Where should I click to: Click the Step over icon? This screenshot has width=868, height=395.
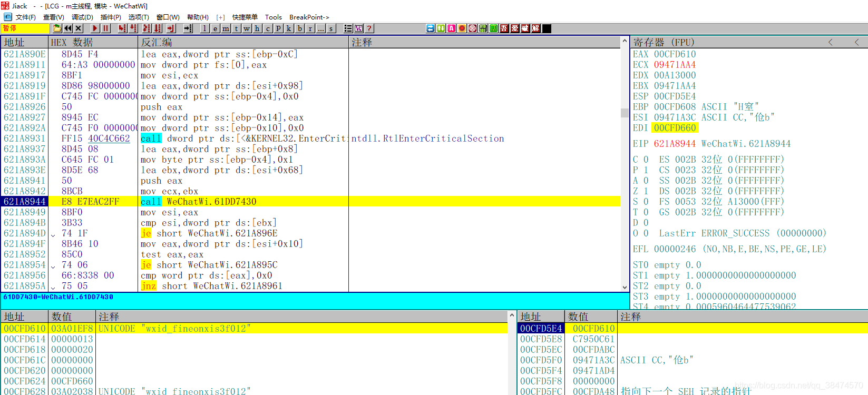[133, 28]
